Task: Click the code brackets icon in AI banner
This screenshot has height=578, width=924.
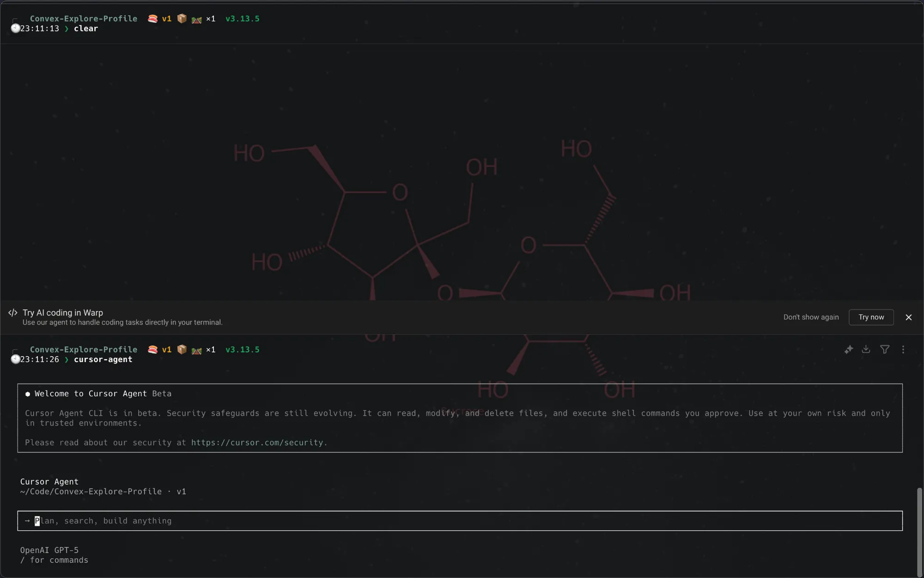Action: [13, 313]
